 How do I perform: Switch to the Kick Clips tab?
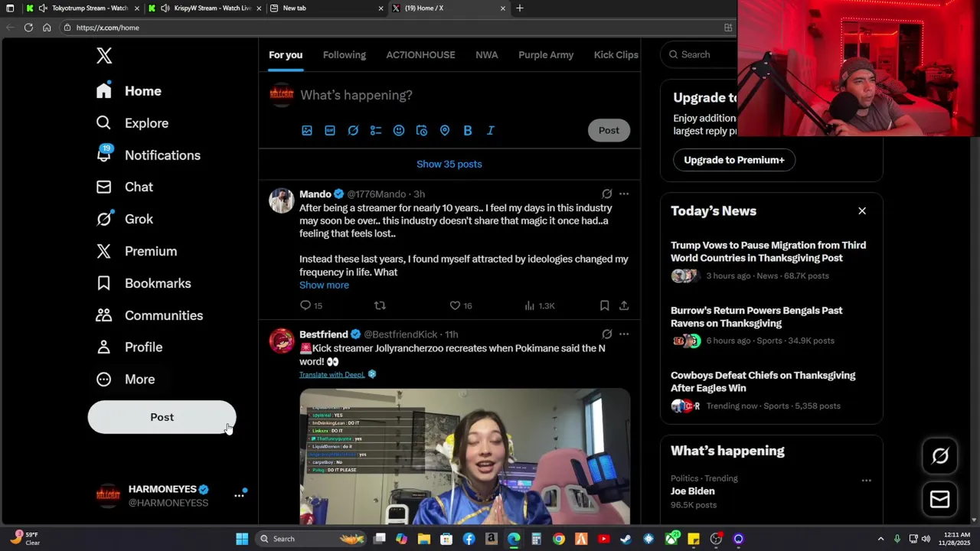(x=616, y=55)
